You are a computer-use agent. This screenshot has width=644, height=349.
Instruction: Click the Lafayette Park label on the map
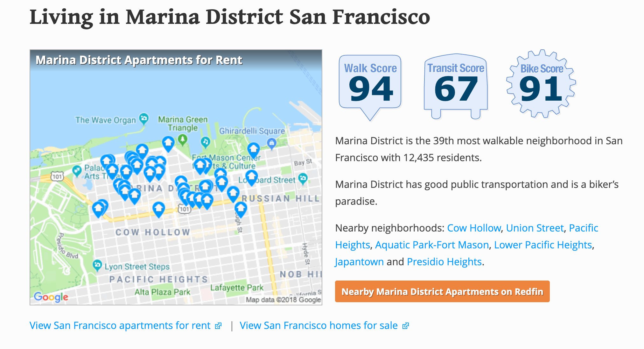point(237,288)
